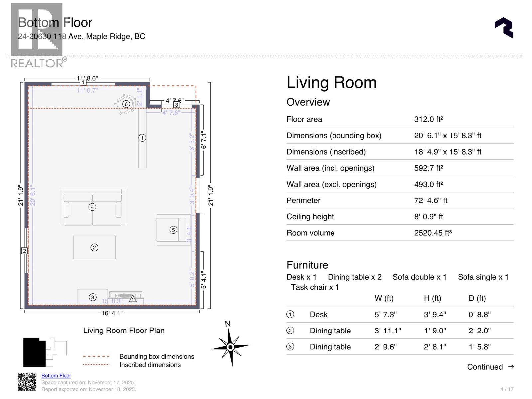Click dining table marker 2 on floor plan

94,247
